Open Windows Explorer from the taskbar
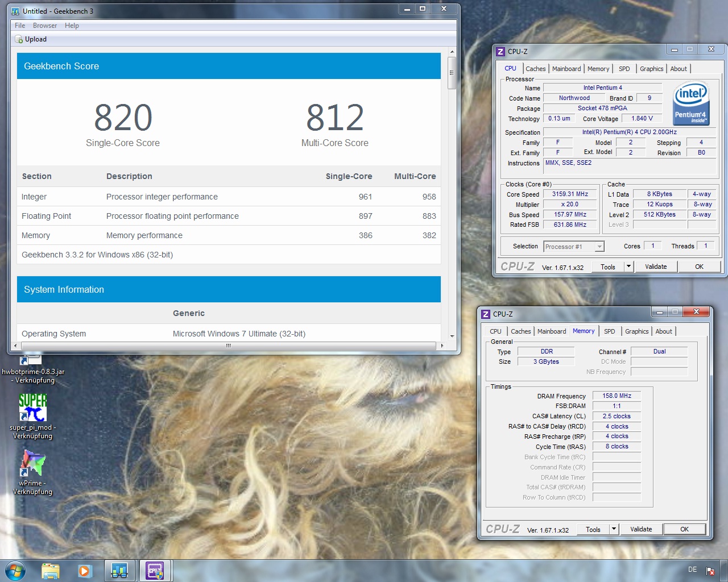The height and width of the screenshot is (582, 728). point(51,571)
